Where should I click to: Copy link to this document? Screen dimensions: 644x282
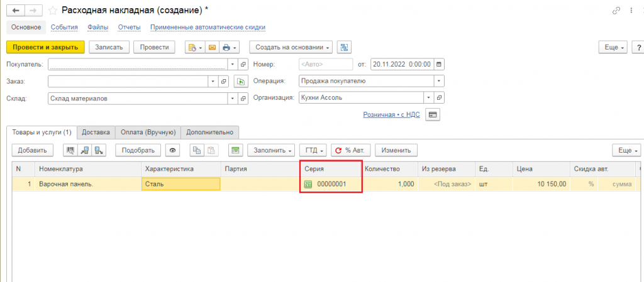tap(616, 11)
